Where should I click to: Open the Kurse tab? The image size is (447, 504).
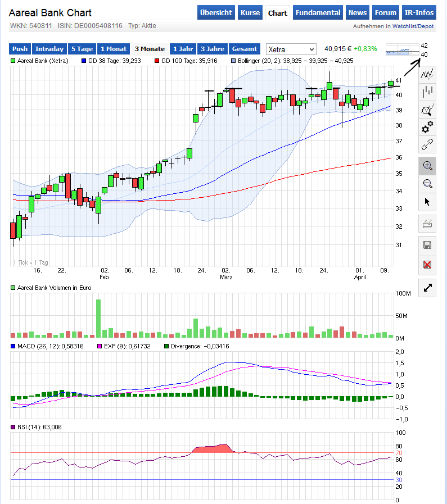pos(250,12)
